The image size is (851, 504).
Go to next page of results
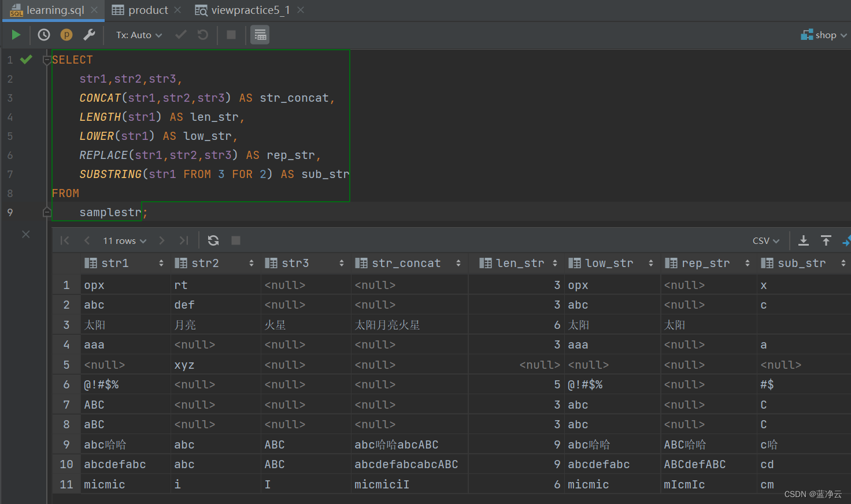[162, 240]
